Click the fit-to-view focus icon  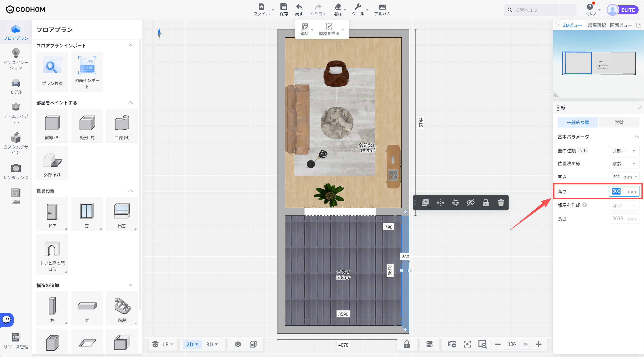click(467, 344)
